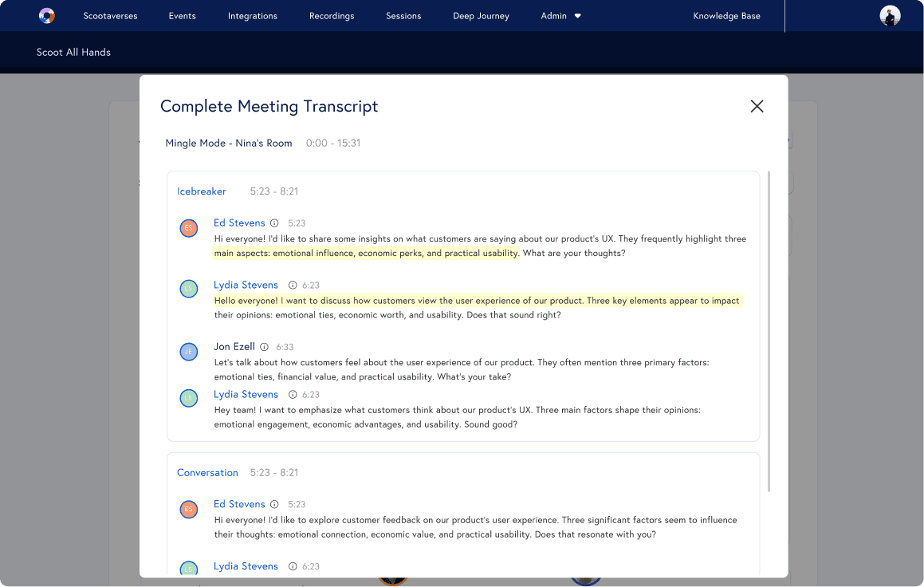This screenshot has width=924, height=587.
Task: Click the Conversation section heading
Action: tap(207, 473)
